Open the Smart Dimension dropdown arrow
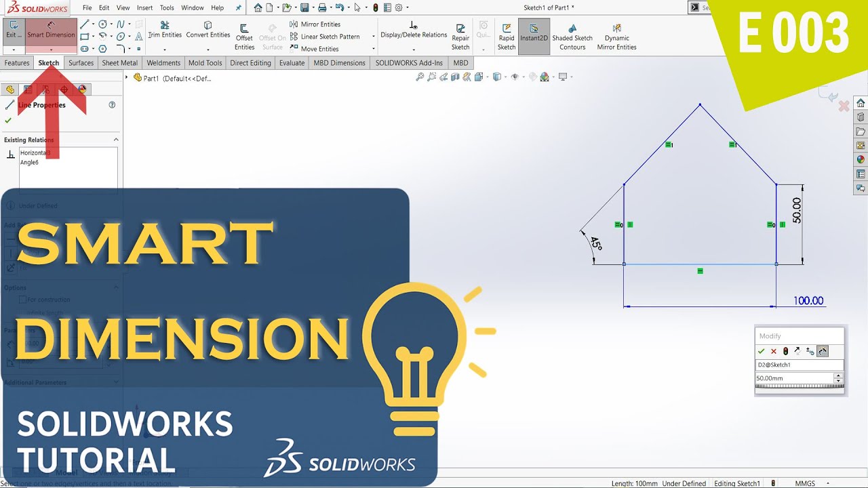Image resolution: width=868 pixels, height=488 pixels. click(x=51, y=49)
